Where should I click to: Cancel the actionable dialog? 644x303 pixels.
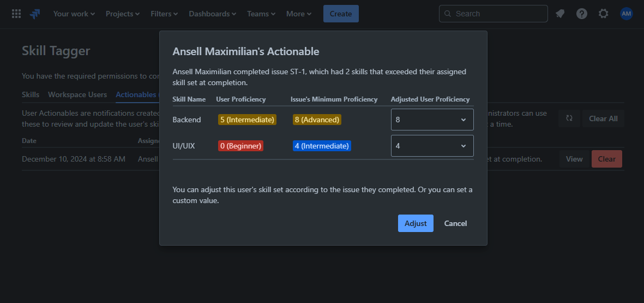pyautogui.click(x=455, y=223)
